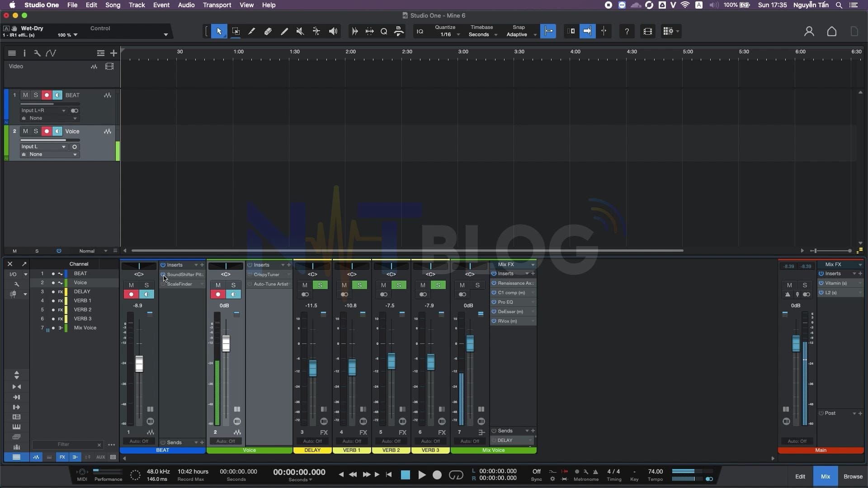Click the zoom magnifier tool icon
The height and width of the screenshot is (488, 868).
384,31
